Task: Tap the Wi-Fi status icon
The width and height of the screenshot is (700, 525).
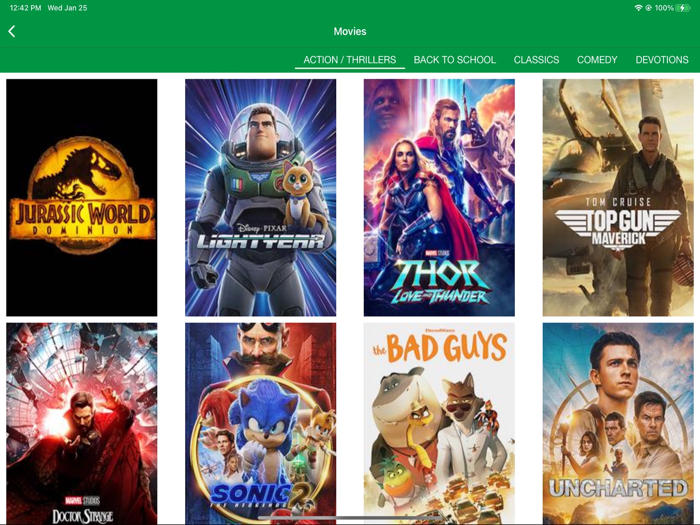Action: pyautogui.click(x=638, y=8)
